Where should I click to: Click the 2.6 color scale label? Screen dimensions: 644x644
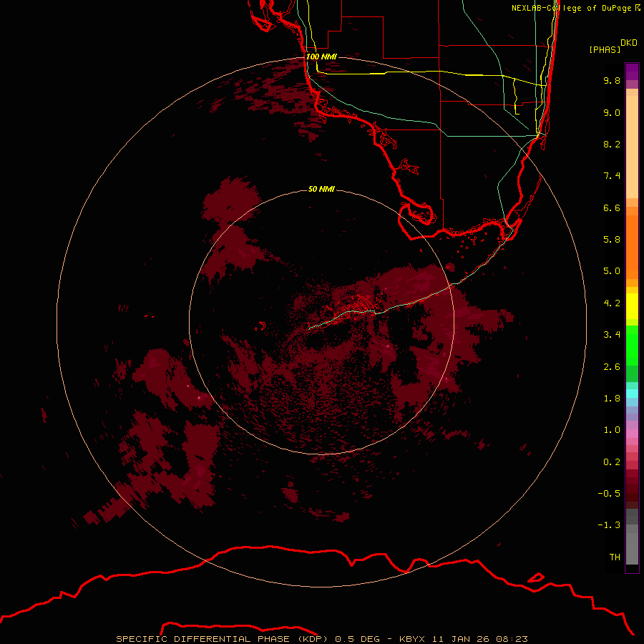point(612,367)
